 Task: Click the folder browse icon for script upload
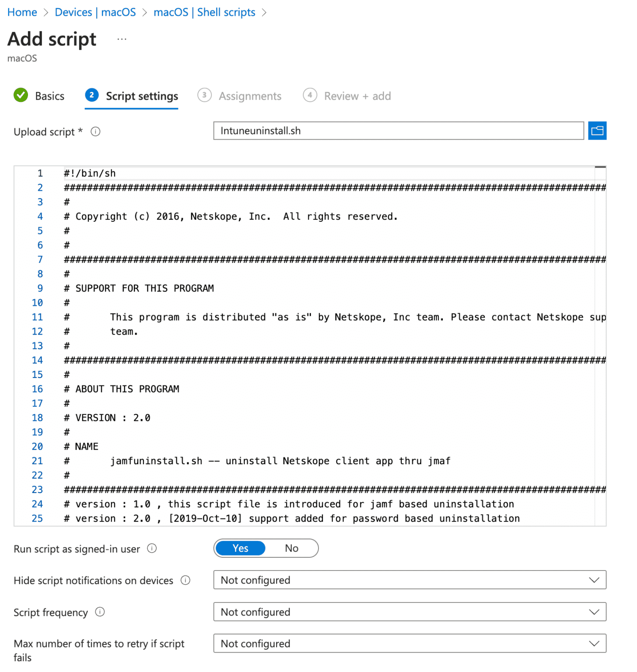coord(597,131)
